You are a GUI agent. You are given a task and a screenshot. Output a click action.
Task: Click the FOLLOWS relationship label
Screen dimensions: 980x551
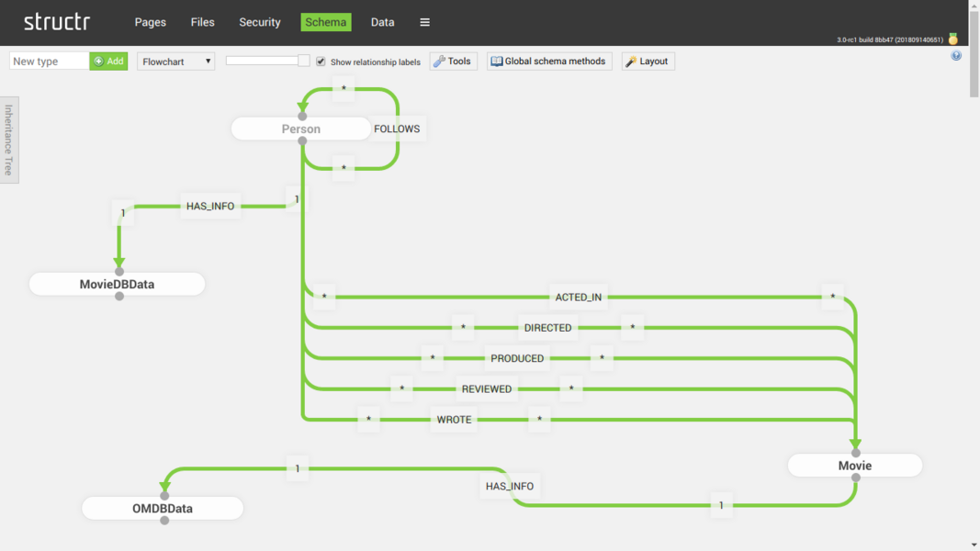(397, 129)
